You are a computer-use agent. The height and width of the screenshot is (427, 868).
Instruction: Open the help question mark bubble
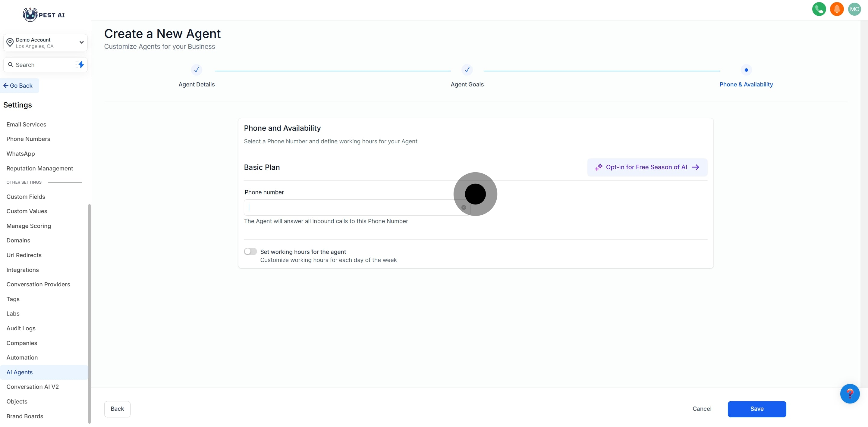click(850, 393)
